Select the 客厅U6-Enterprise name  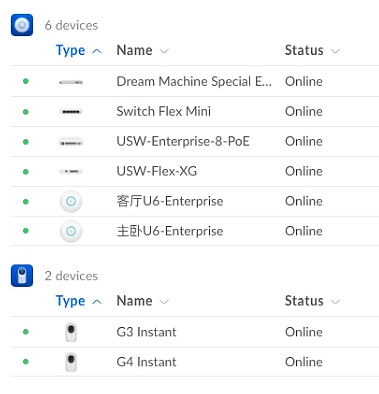pyautogui.click(x=170, y=201)
